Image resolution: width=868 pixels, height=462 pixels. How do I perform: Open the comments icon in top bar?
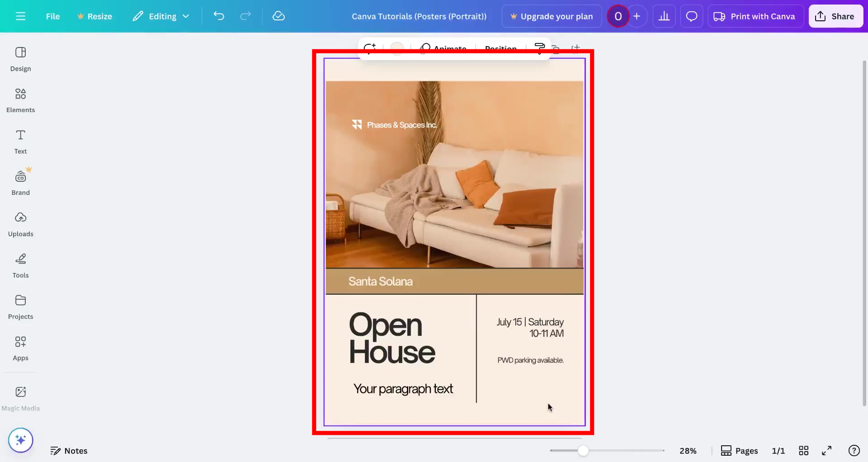(x=692, y=16)
